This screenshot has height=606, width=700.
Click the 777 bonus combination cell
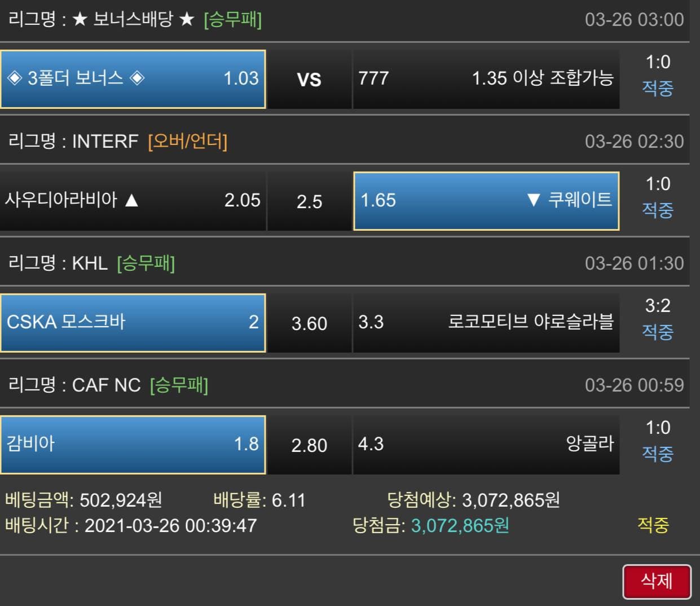click(486, 79)
